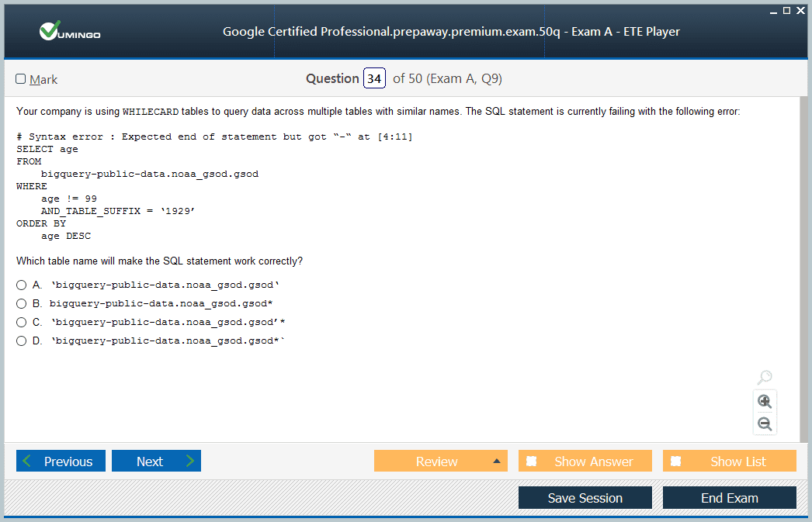Click the question number 34 field
The width and height of the screenshot is (812, 522).
(374, 78)
